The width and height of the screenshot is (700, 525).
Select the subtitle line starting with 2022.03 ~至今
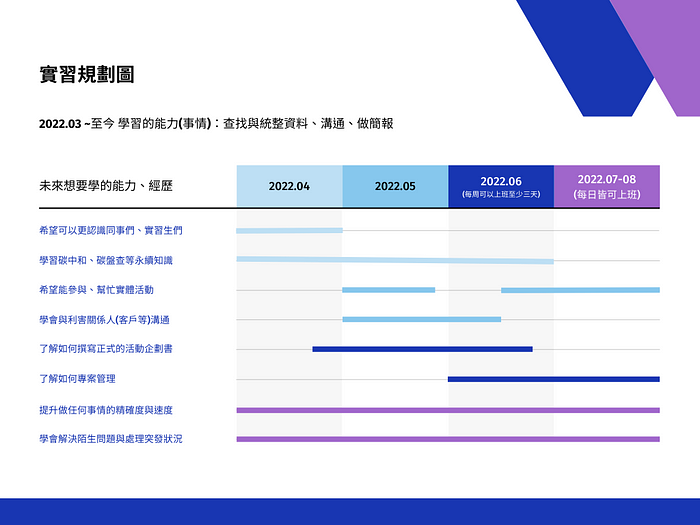[216, 124]
